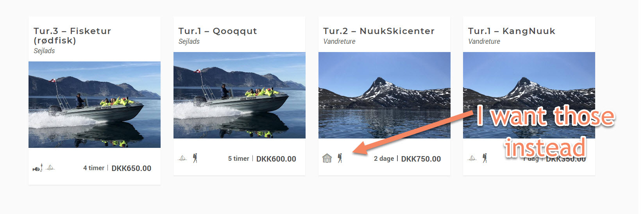Image resolution: width=644 pixels, height=214 pixels.
Task: Select the Qooqqut speedboat photo
Action: click(240, 95)
